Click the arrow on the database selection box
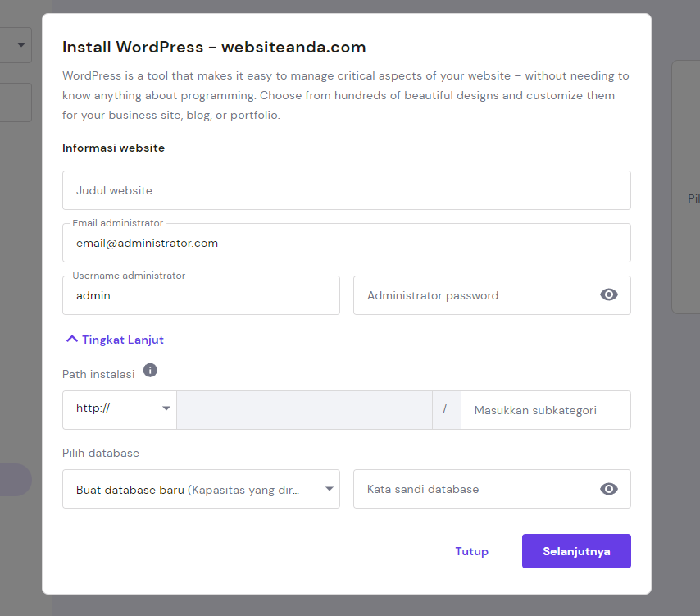 click(330, 489)
